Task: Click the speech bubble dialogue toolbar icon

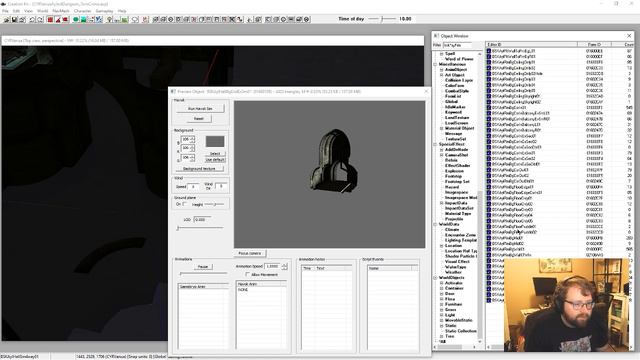Action: click(x=135, y=19)
